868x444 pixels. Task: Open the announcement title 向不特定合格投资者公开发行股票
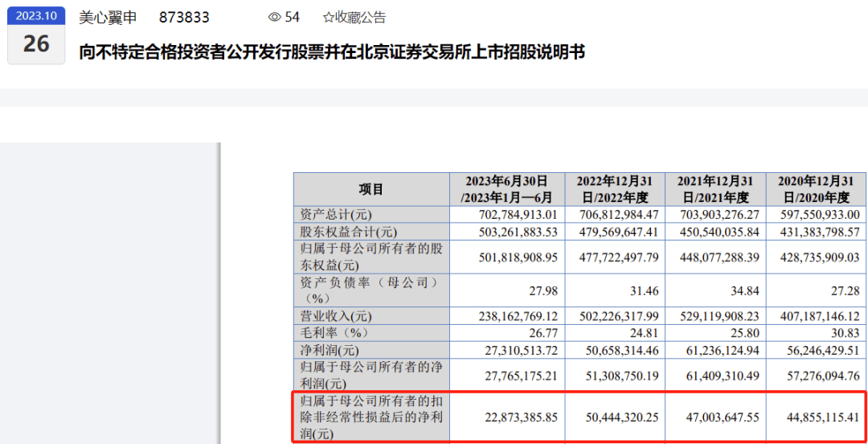point(332,52)
